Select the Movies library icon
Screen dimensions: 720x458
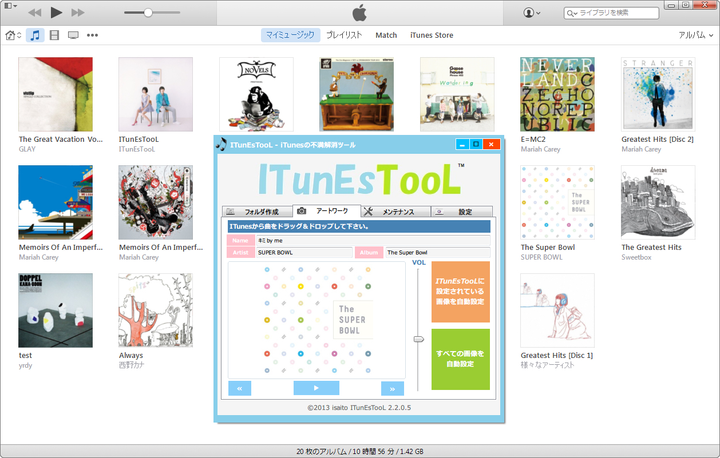pyautogui.click(x=54, y=35)
